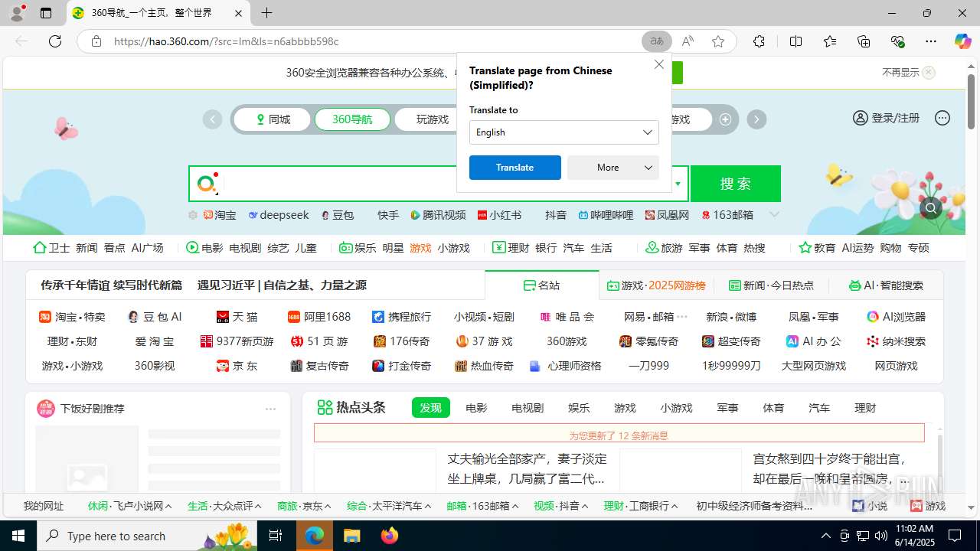The image size is (980, 551).
Task: Select the 360导航 tab
Action: pos(352,119)
